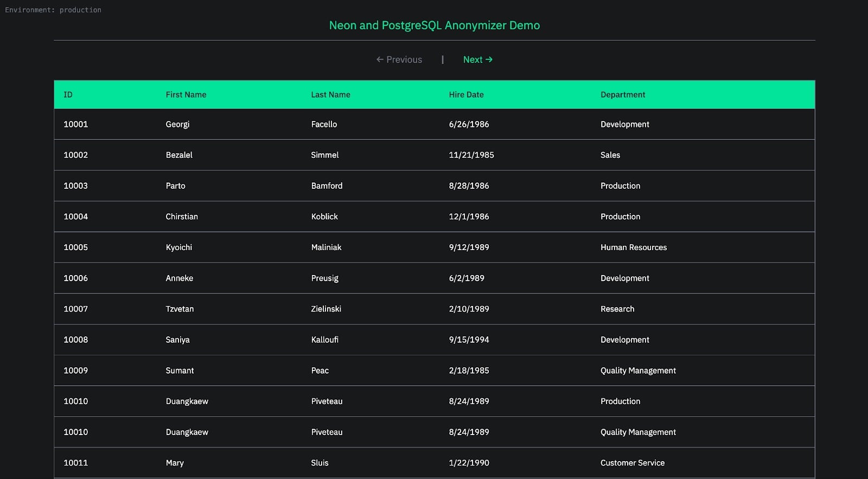Screen dimensions: 868x479
Task: Click first name Bezalel in the table
Action: tap(179, 155)
